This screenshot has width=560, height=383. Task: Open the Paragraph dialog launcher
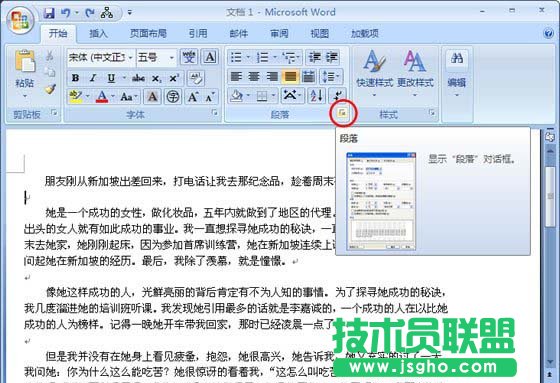click(x=342, y=113)
